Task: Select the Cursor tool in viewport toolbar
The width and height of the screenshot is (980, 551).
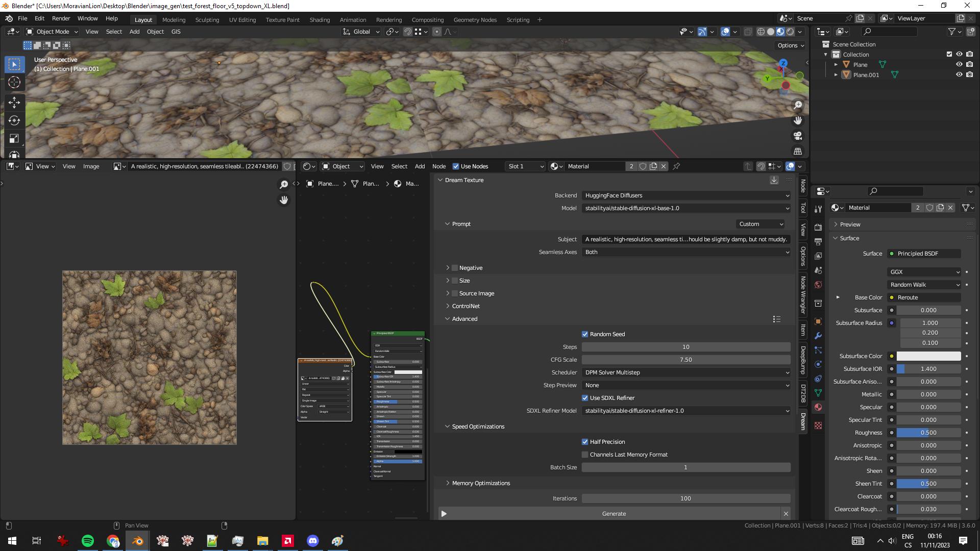Action: tap(14, 82)
